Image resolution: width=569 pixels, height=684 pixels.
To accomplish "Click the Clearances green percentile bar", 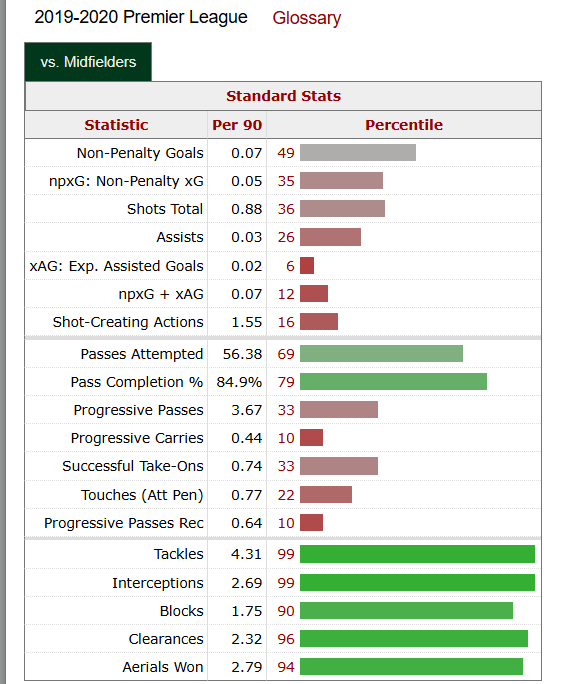I will [x=414, y=639].
